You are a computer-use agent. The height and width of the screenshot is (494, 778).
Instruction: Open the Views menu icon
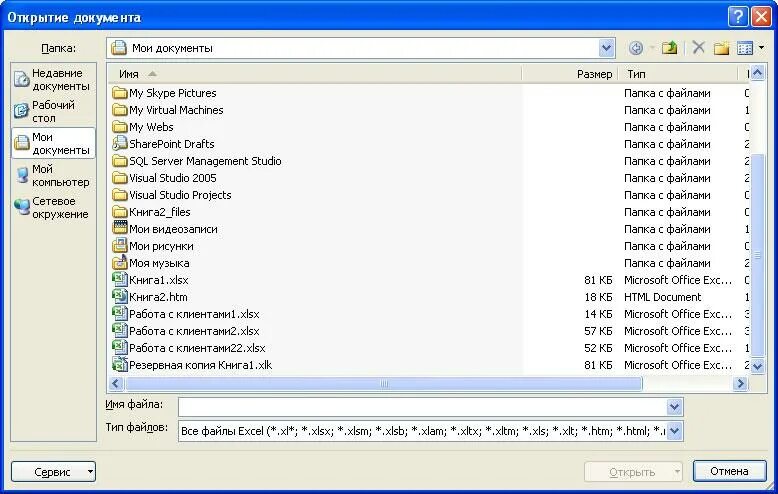pyautogui.click(x=745, y=48)
